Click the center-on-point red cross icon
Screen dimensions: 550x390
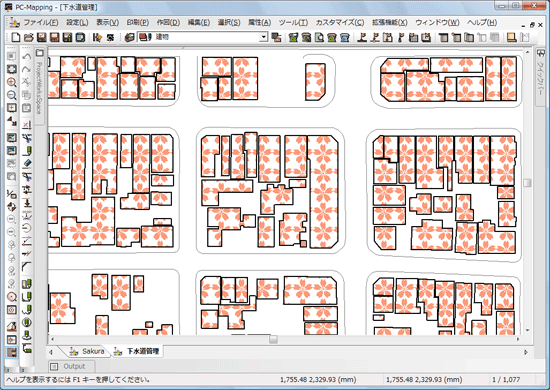[12, 108]
